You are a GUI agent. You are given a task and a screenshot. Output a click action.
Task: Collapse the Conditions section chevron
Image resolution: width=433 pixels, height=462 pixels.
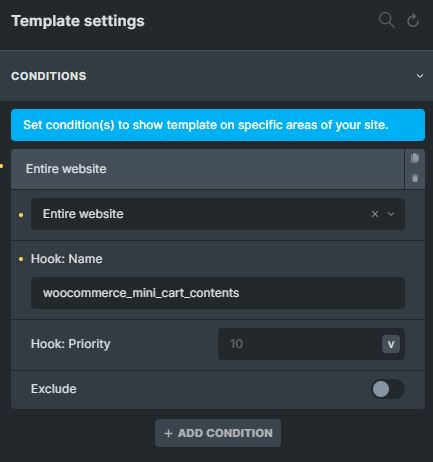[x=420, y=76]
